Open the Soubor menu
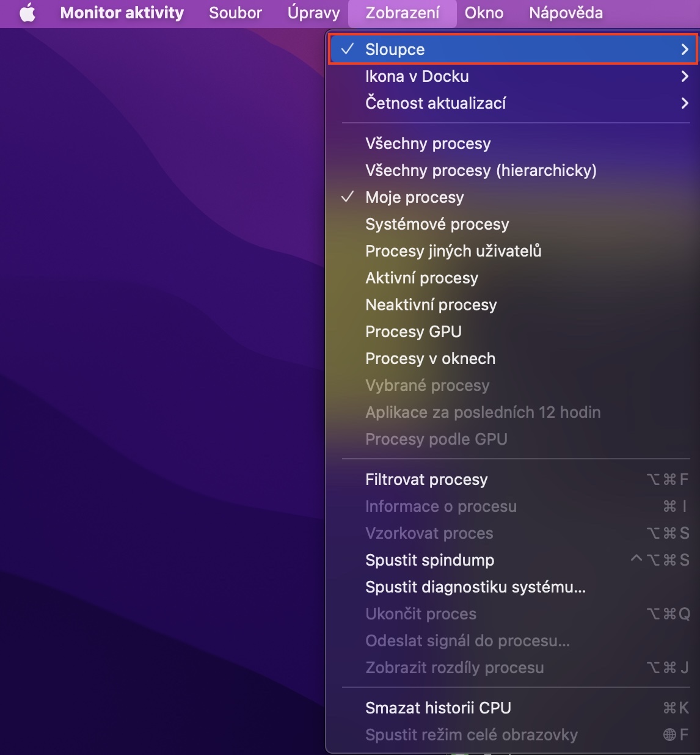Screen dimensions: 700x755 click(x=235, y=13)
